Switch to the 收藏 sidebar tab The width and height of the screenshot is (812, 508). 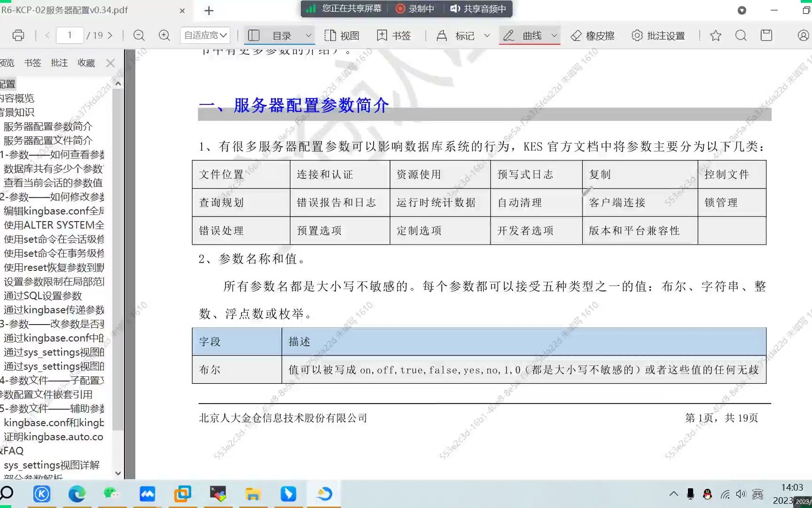pos(86,63)
